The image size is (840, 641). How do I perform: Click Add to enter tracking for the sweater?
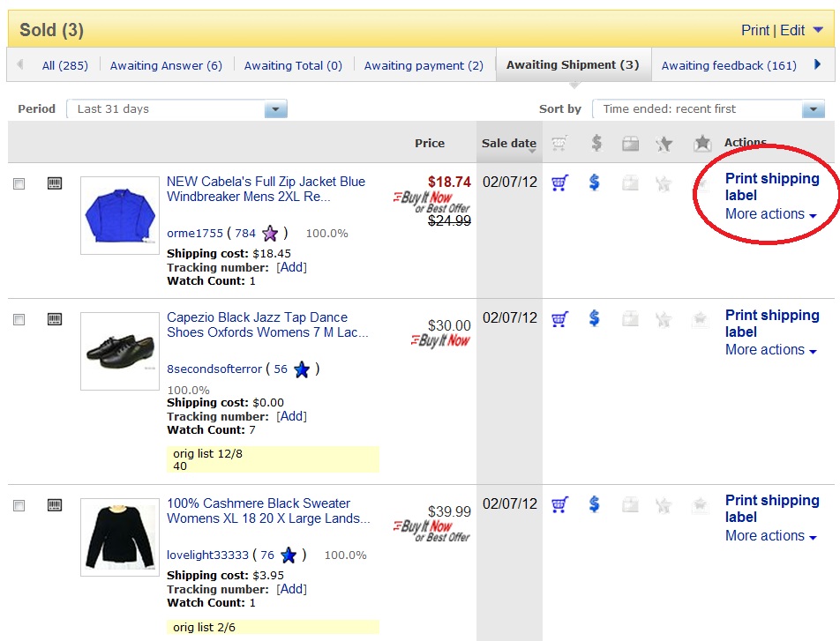click(x=291, y=588)
